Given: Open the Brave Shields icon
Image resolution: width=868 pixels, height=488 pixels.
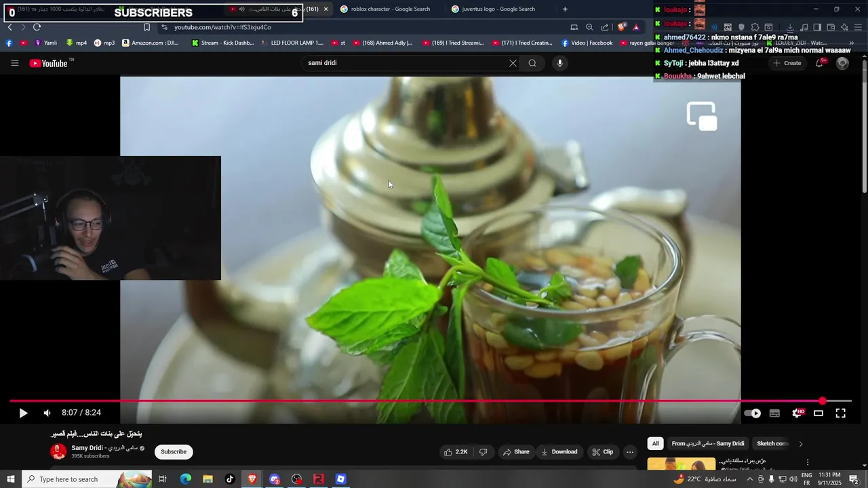Looking at the screenshot, I should (x=622, y=27).
